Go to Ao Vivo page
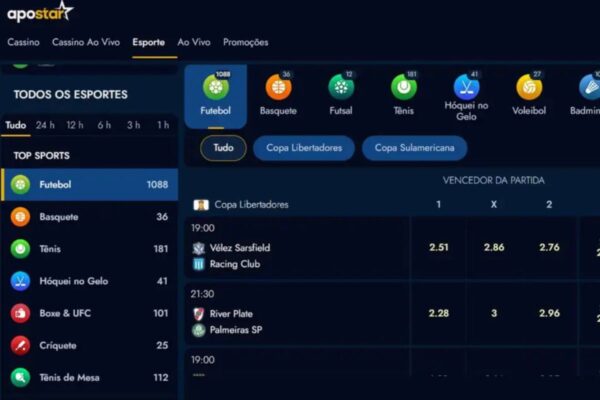 click(194, 42)
